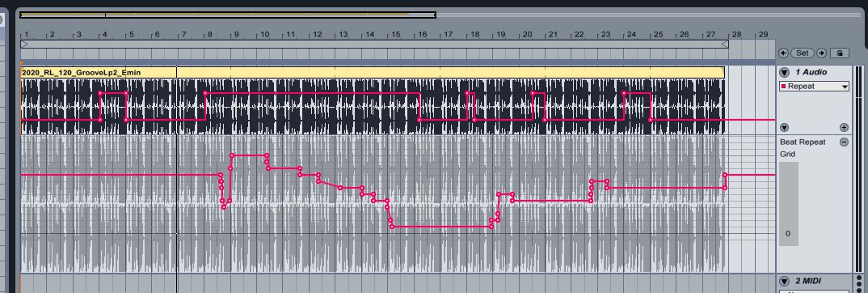Click the Repeat automation breakpoint at bar 8

pyautogui.click(x=205, y=93)
